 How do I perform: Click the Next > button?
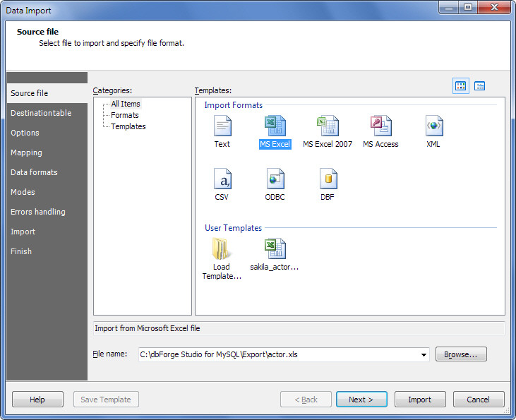click(x=361, y=400)
